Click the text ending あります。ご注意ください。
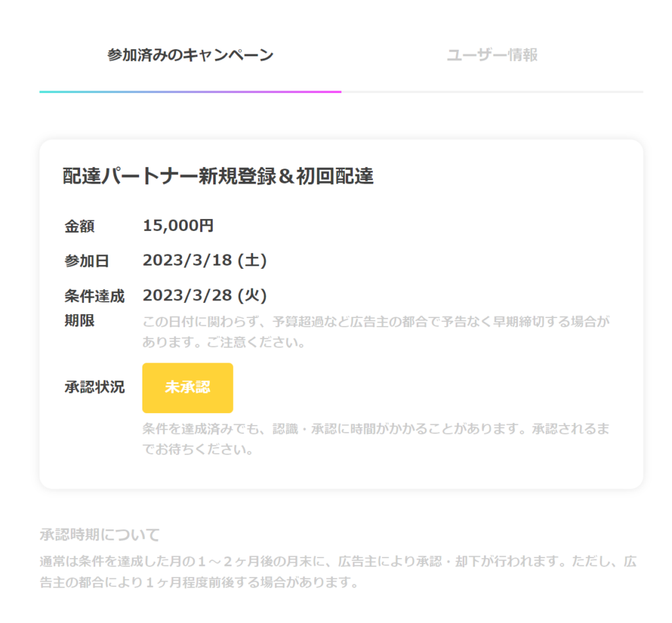This screenshot has height=623, width=672. click(x=224, y=342)
